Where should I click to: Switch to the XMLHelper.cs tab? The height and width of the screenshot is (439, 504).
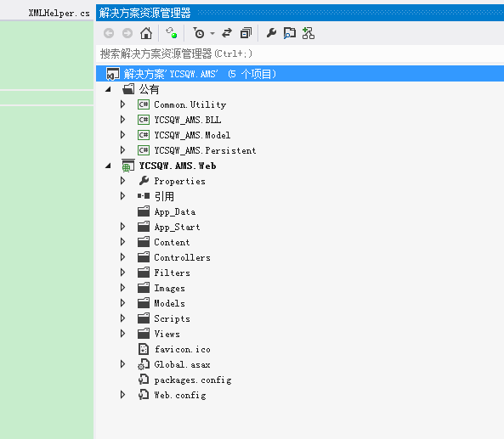click(59, 14)
